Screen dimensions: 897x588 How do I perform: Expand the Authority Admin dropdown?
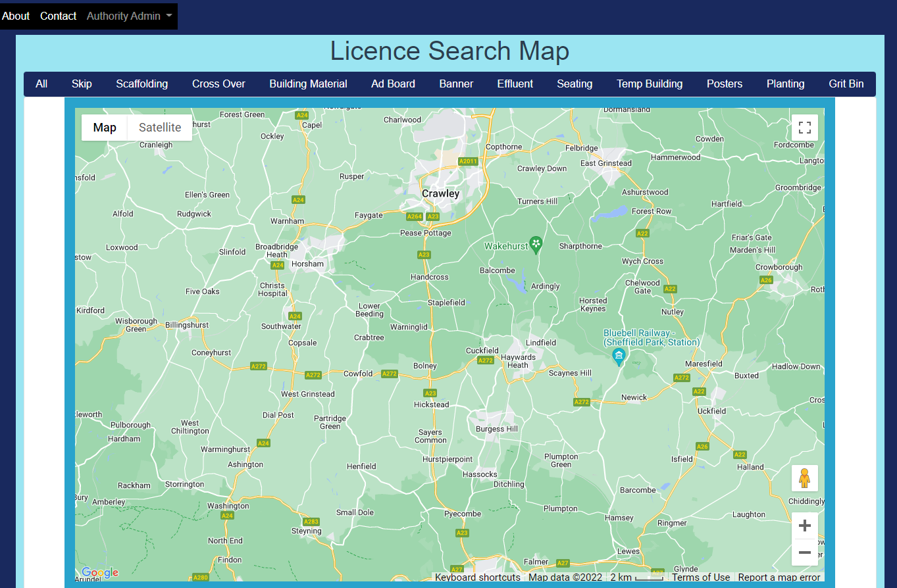coord(128,16)
